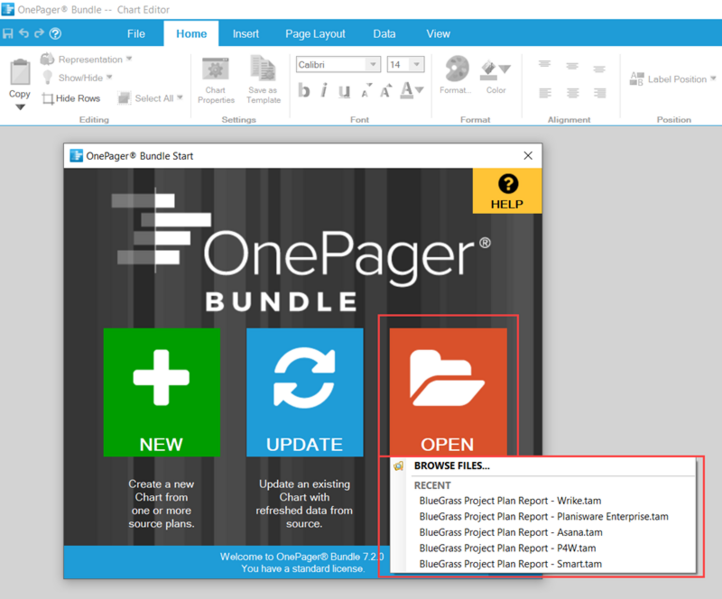Toggle bold formatting
The width and height of the screenshot is (722, 599).
[303, 90]
